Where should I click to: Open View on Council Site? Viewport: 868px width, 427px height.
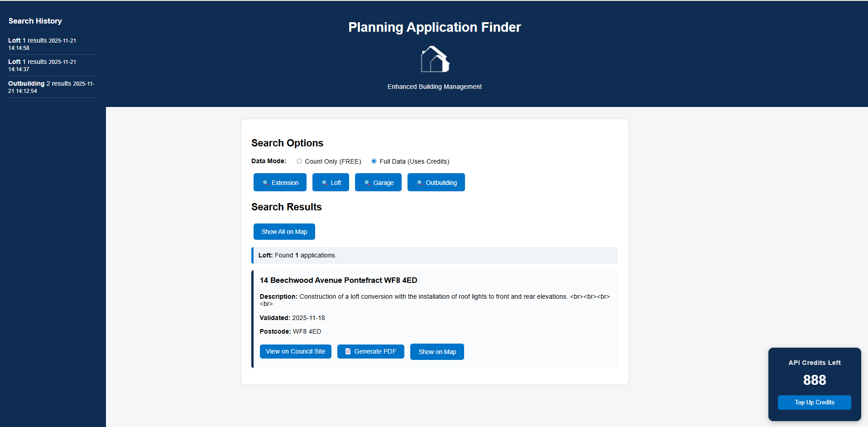tap(295, 351)
